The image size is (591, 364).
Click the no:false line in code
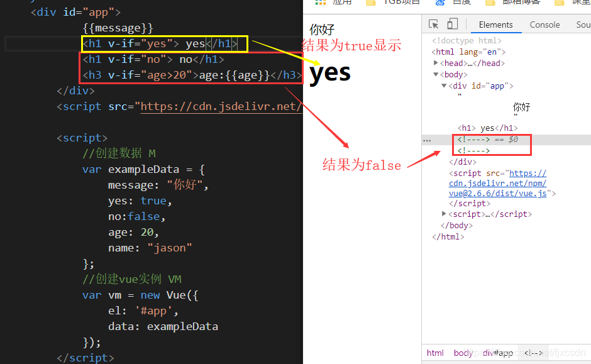pos(136,217)
